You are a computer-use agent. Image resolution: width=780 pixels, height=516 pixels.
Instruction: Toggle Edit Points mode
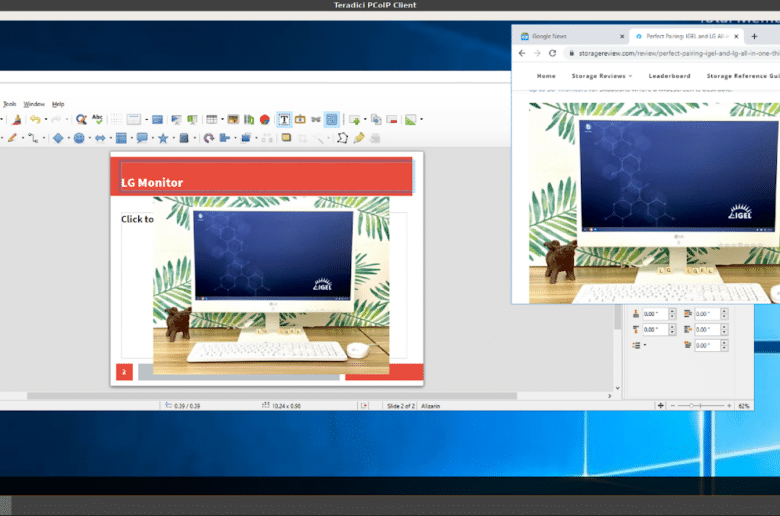[x=342, y=138]
